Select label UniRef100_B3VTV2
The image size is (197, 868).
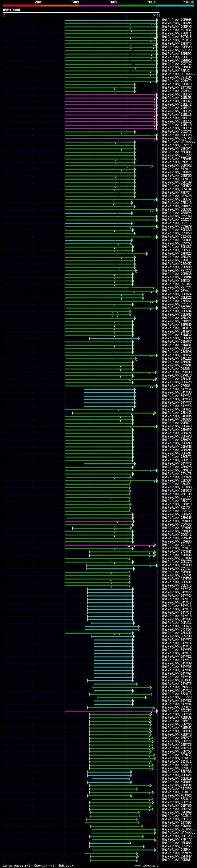(177, 139)
